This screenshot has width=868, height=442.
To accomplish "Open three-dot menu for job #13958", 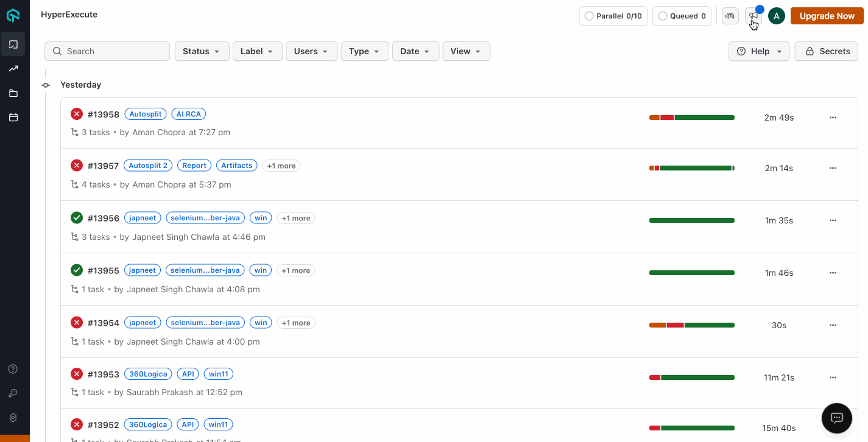I will 833,118.
